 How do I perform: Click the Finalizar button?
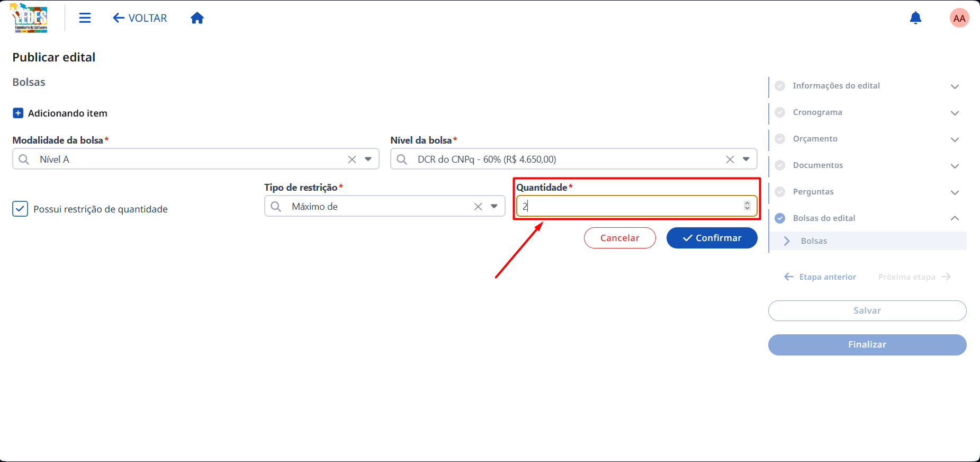pyautogui.click(x=867, y=345)
